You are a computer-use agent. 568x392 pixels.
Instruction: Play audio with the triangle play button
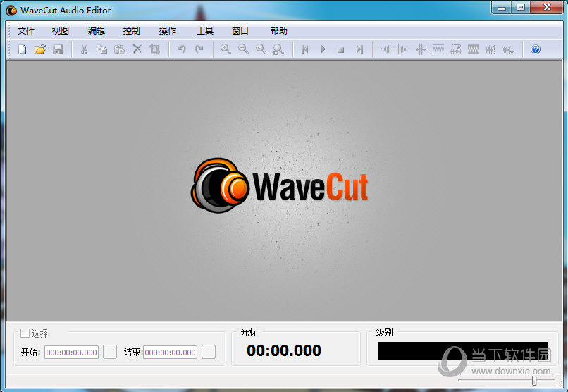click(323, 49)
